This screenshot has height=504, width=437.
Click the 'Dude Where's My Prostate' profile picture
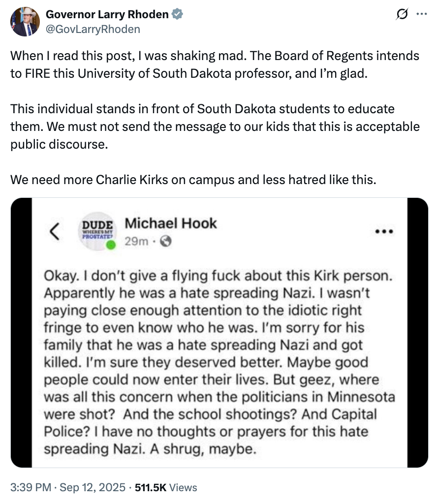pyautogui.click(x=96, y=230)
